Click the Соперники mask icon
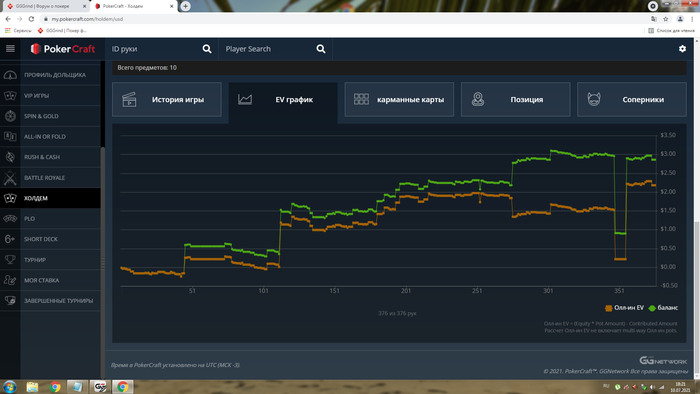The image size is (700, 394). coord(594,99)
